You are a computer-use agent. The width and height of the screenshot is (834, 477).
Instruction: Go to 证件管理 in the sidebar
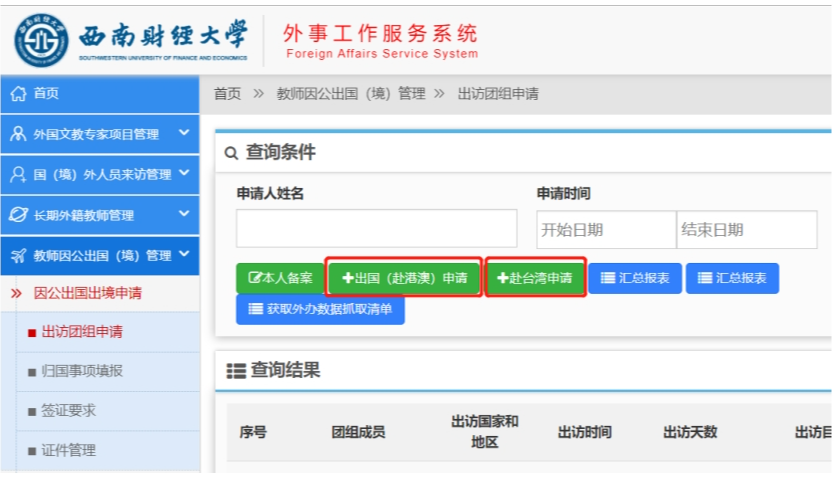(68, 450)
